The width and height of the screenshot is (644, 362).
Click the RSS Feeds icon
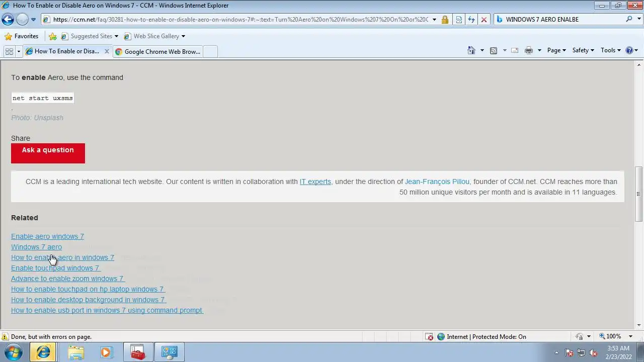[494, 50]
